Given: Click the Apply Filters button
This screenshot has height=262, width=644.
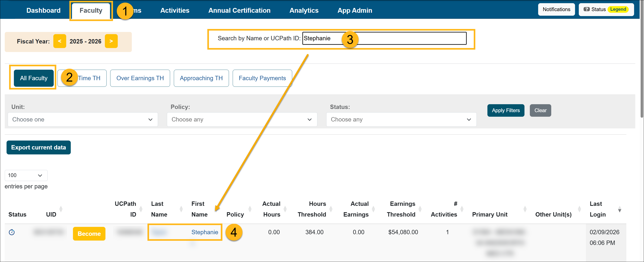Looking at the screenshot, I should point(505,110).
